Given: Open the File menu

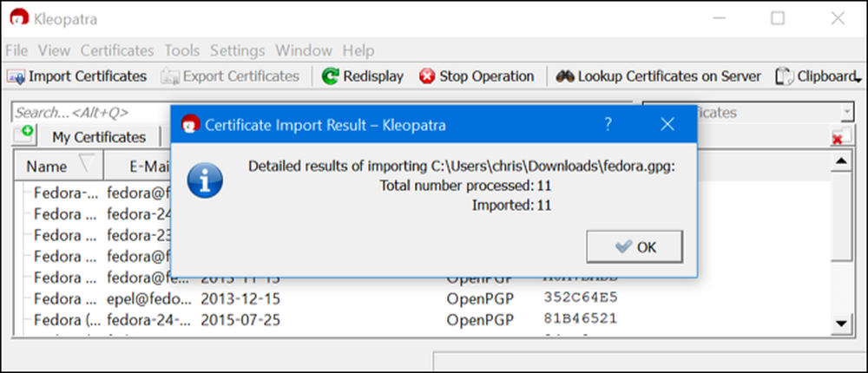Looking at the screenshot, I should click(16, 50).
